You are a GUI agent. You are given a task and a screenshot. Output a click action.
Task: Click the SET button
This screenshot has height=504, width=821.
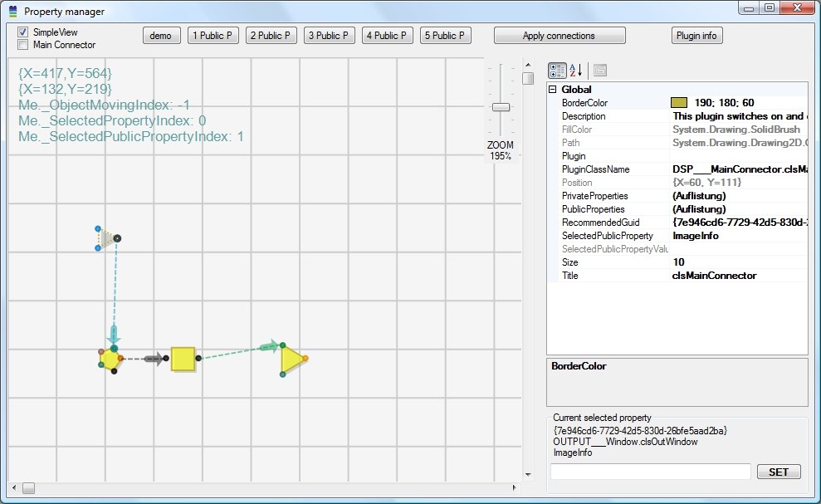point(779,472)
